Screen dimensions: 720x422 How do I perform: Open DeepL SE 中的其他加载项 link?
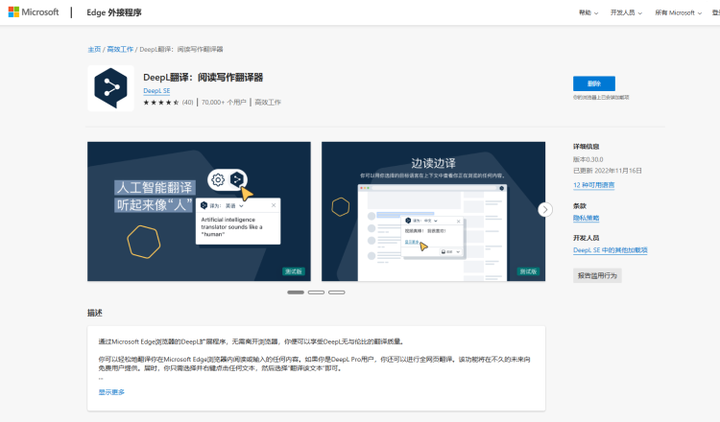click(610, 250)
